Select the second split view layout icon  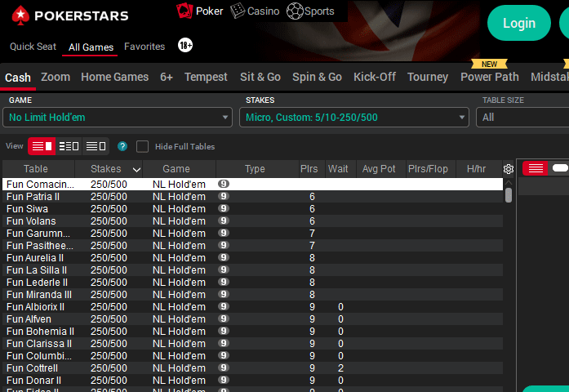(x=69, y=146)
